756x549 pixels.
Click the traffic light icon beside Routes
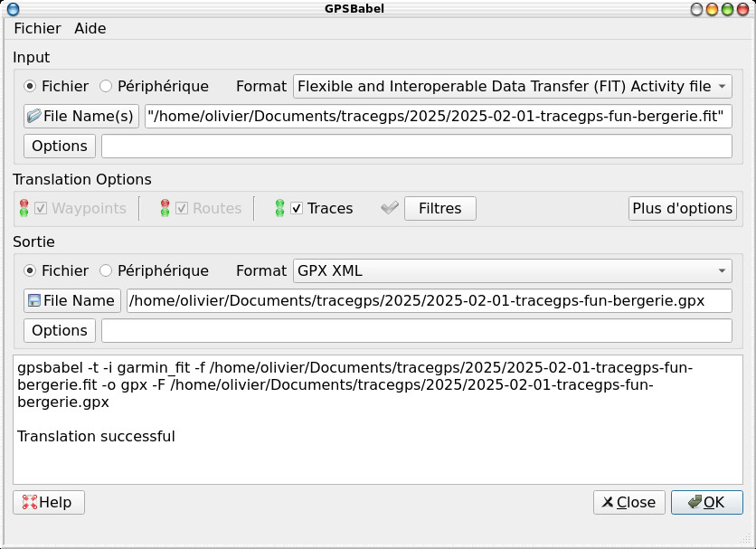pyautogui.click(x=165, y=208)
